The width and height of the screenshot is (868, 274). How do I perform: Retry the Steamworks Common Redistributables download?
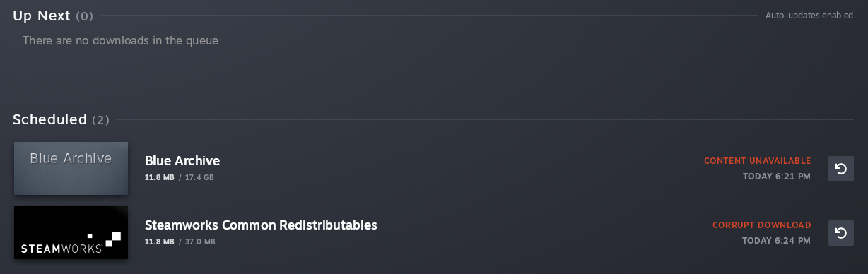tap(841, 233)
